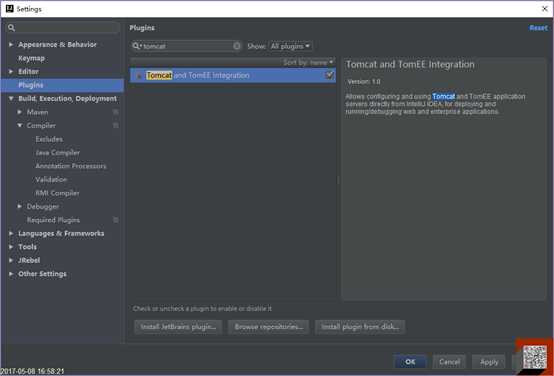Open Java Compiler settings

pos(58,153)
